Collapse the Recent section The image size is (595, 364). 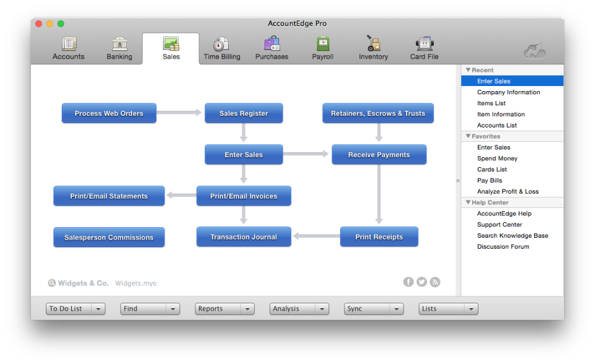click(469, 69)
